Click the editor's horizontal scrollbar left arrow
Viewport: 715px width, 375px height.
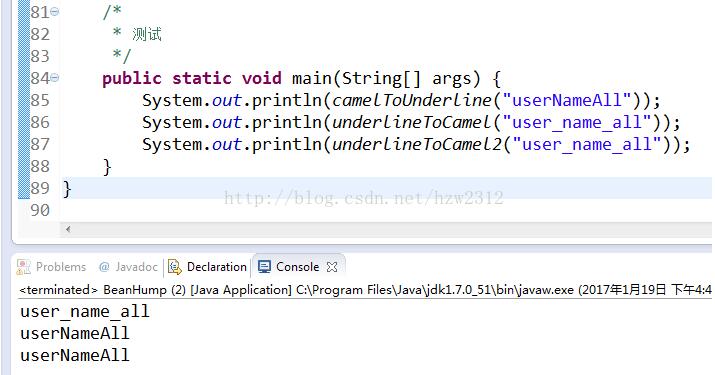(x=68, y=229)
